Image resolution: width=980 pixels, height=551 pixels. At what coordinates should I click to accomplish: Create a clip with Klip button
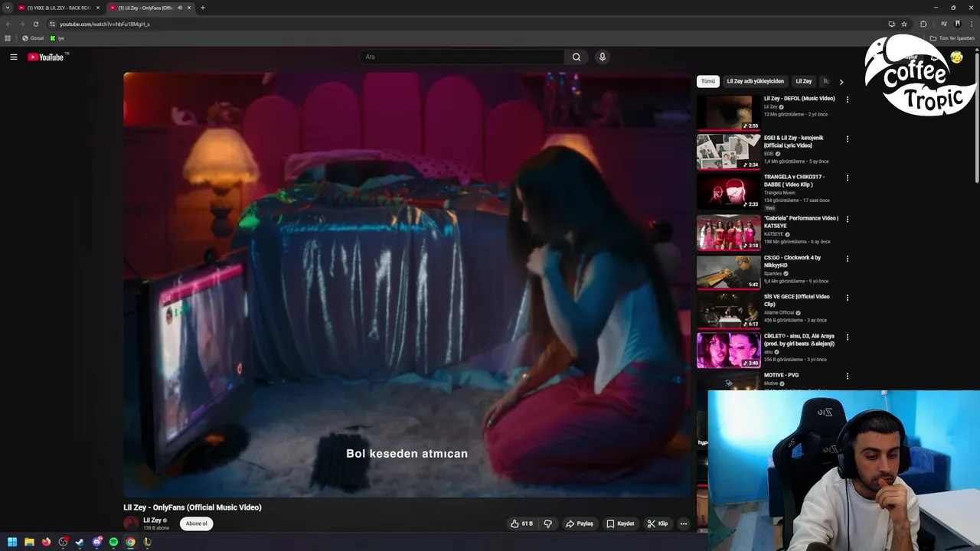click(658, 523)
